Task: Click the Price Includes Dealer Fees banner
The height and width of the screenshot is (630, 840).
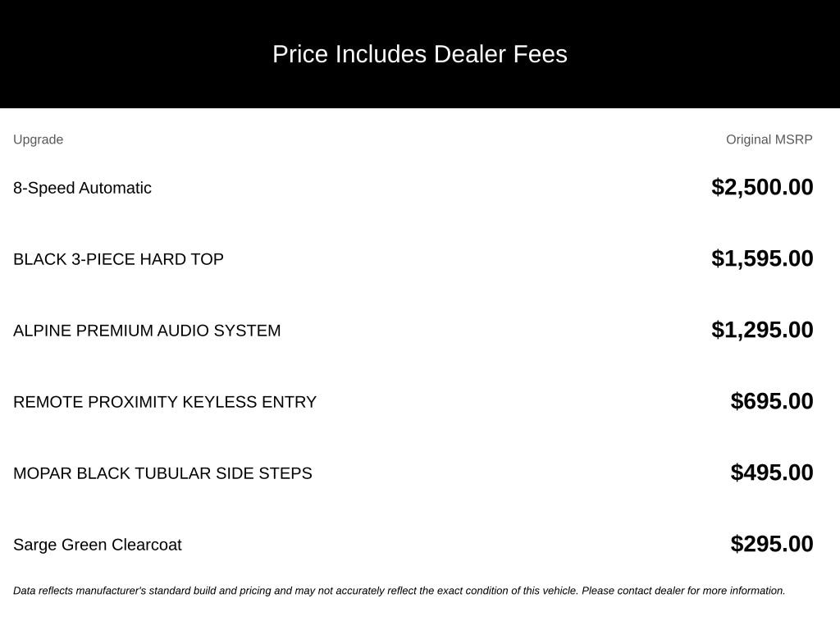Action: 420,54
